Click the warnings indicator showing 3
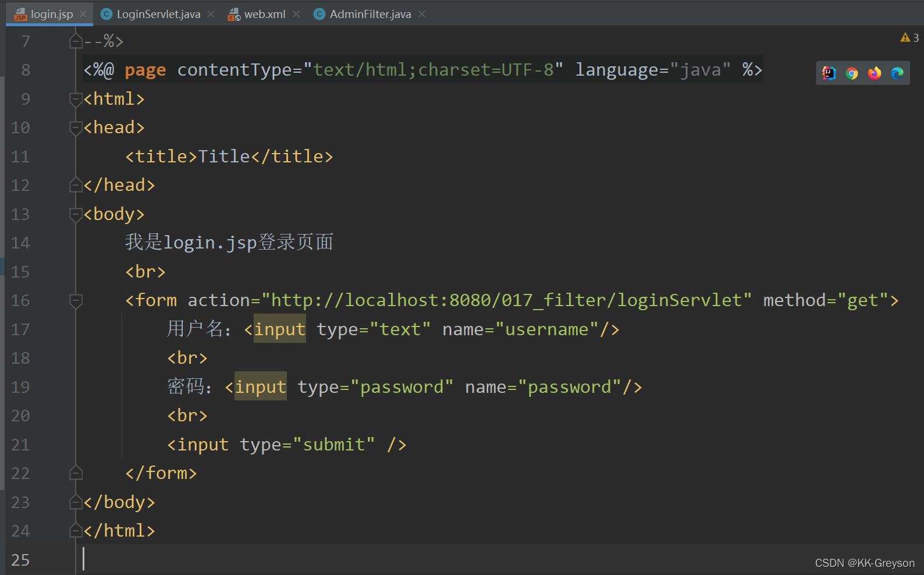 pyautogui.click(x=909, y=38)
